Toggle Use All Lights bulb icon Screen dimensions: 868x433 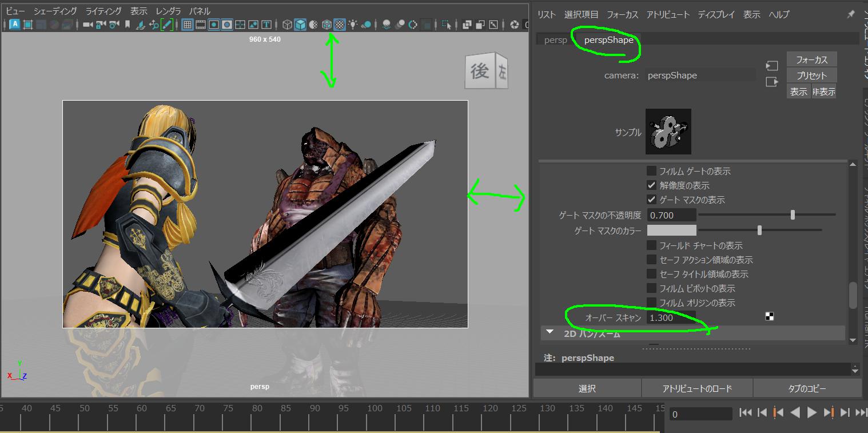pos(353,25)
